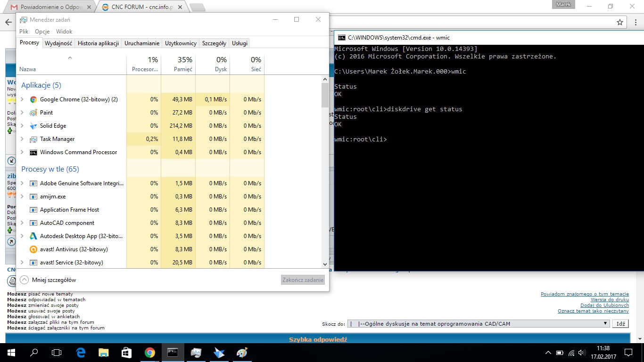Select the 214,2 MB memory cell
The height and width of the screenshot is (362, 644).
click(178, 126)
